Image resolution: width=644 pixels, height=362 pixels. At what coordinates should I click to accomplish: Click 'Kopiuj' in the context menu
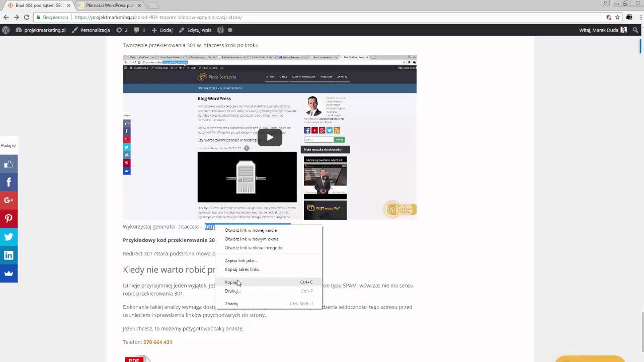coord(268,282)
